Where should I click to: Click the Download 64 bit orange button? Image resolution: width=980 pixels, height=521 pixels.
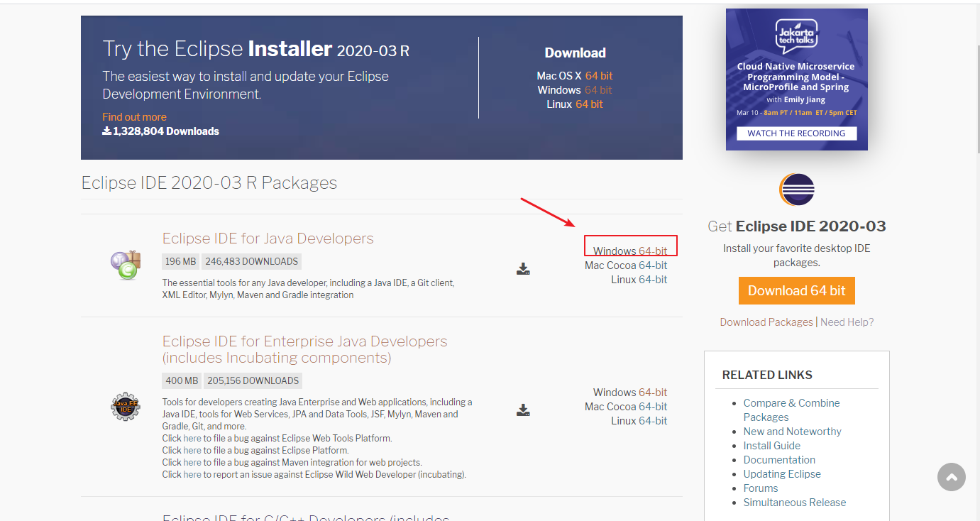pos(796,290)
